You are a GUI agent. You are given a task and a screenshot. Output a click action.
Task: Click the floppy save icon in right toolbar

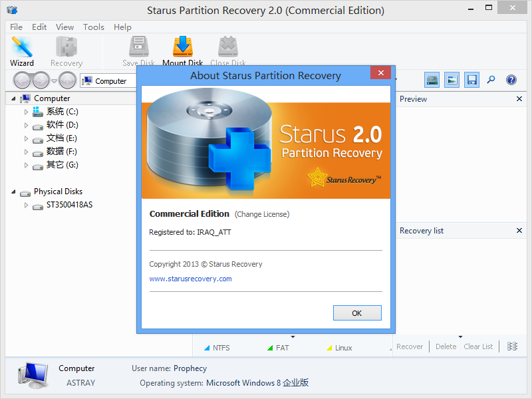[471, 80]
